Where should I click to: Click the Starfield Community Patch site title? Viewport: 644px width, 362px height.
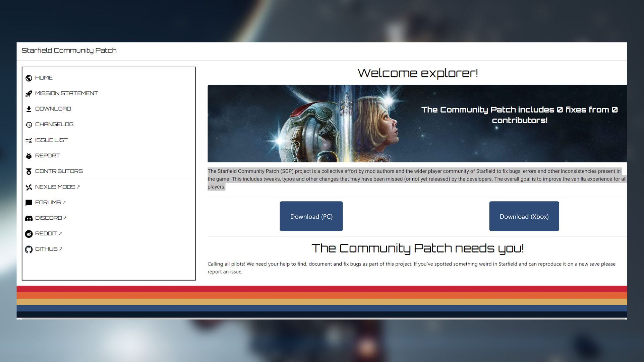69,51
